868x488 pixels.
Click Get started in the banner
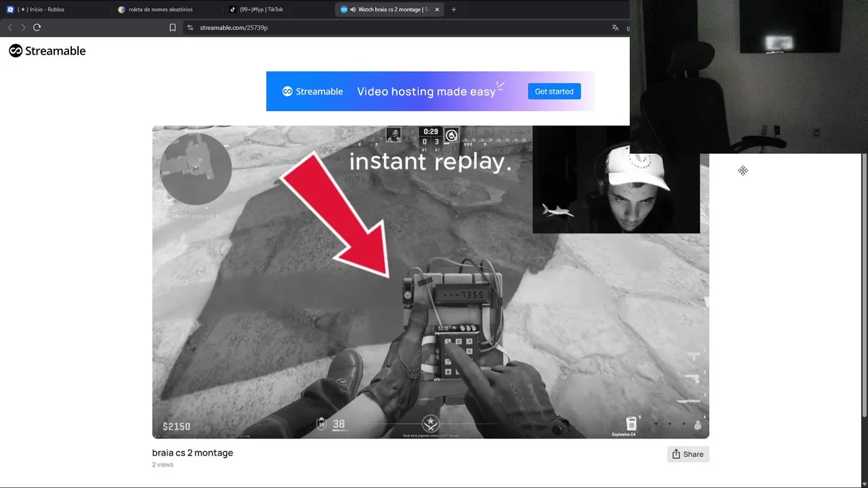click(x=554, y=91)
